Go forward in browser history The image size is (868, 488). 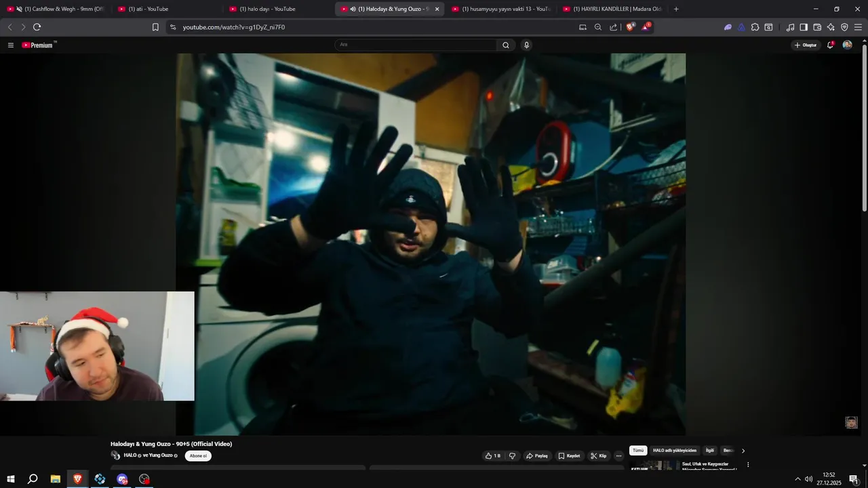(23, 27)
